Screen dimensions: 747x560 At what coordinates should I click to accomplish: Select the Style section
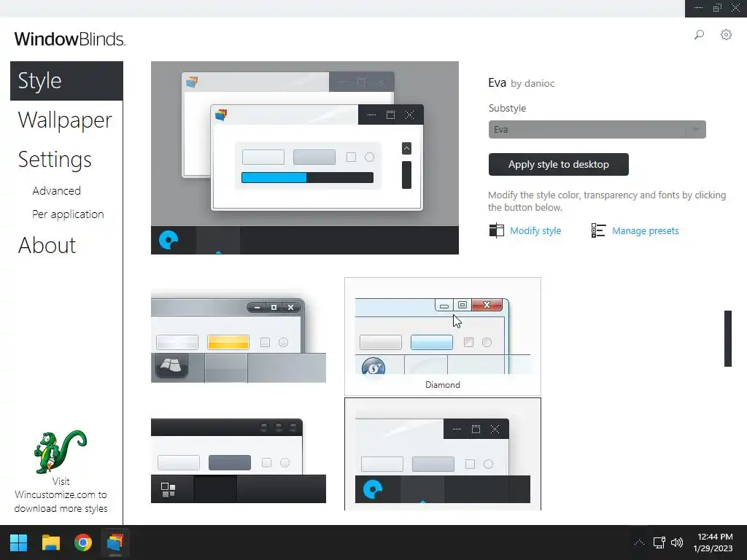66,81
